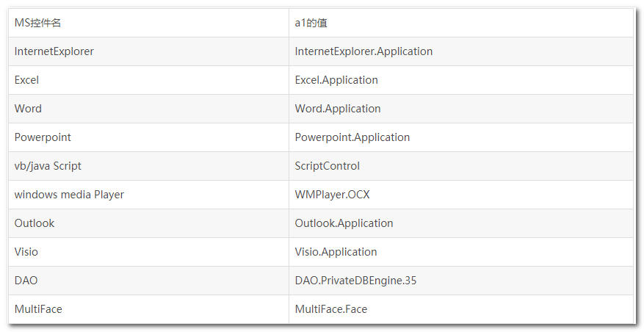Click the WMPlayer.OCX value
This screenshot has height=332, width=644.
point(328,195)
